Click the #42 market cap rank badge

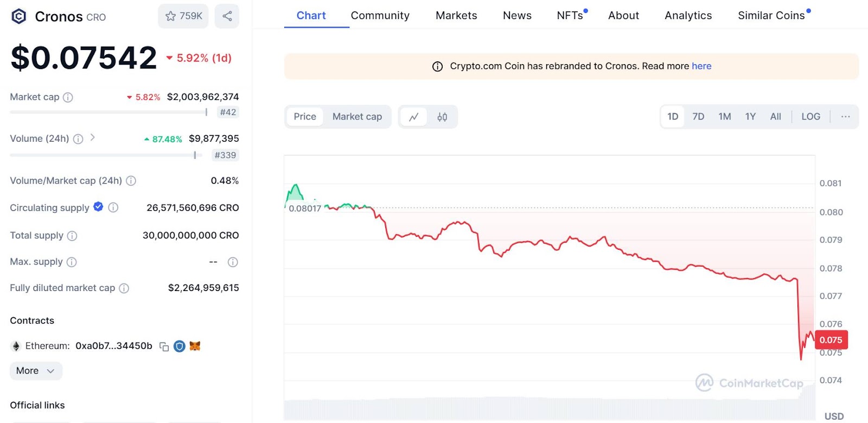coord(228,112)
